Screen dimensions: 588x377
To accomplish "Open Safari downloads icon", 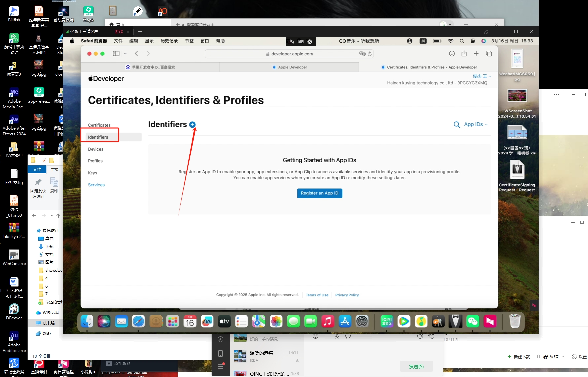I will point(452,54).
